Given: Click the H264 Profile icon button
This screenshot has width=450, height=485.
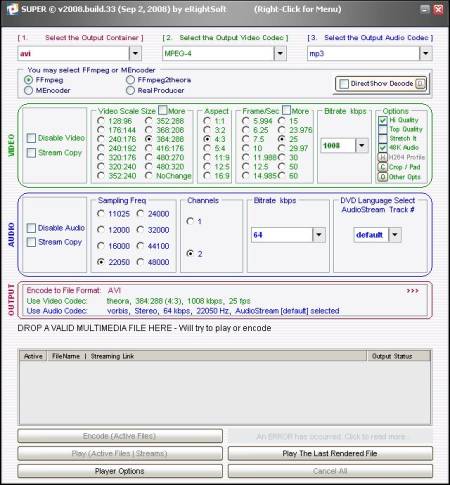Looking at the screenshot, I should [382, 157].
